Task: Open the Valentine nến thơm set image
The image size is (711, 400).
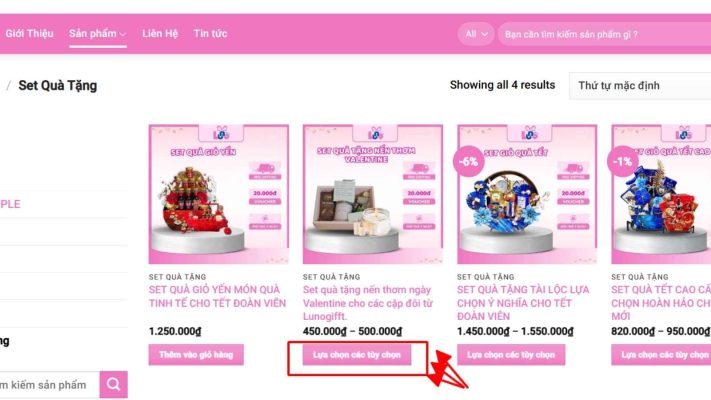Action: (373, 194)
